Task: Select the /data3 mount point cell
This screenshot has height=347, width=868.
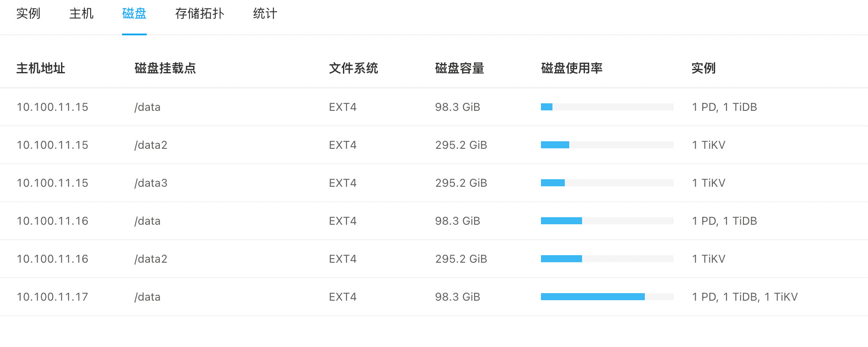Action: [151, 183]
